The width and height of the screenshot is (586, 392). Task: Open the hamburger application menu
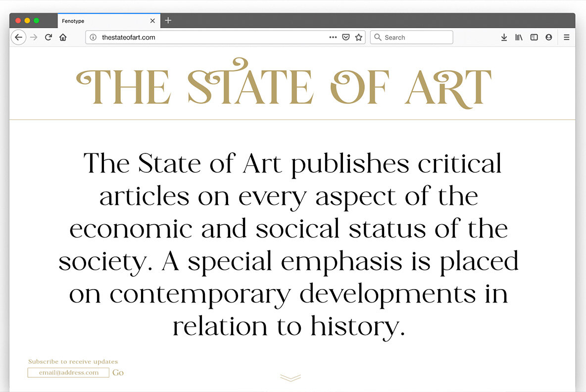567,37
